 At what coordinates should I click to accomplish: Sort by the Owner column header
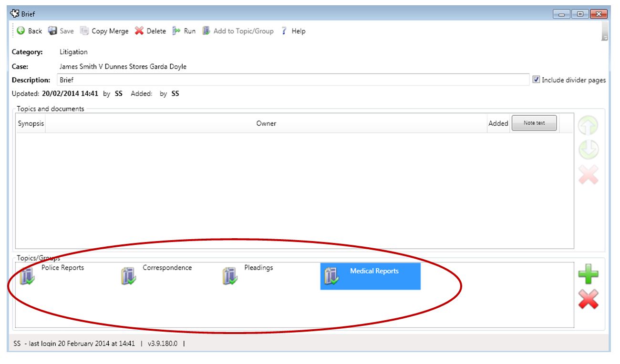click(266, 123)
